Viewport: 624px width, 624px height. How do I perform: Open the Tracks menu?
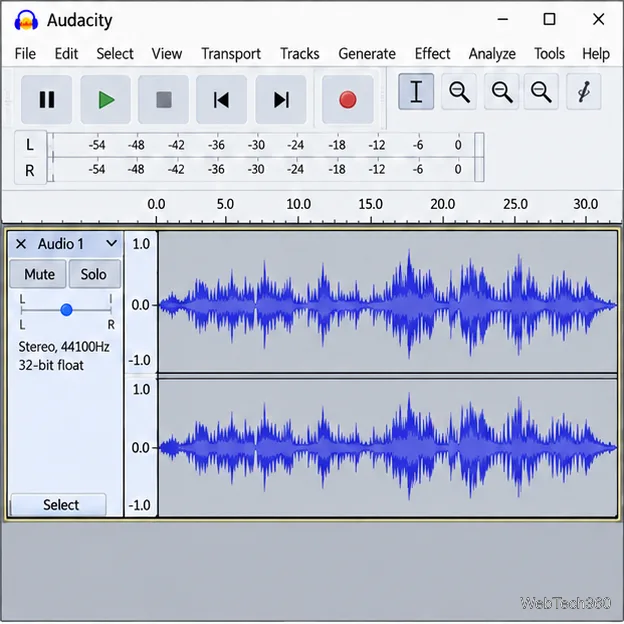click(300, 54)
